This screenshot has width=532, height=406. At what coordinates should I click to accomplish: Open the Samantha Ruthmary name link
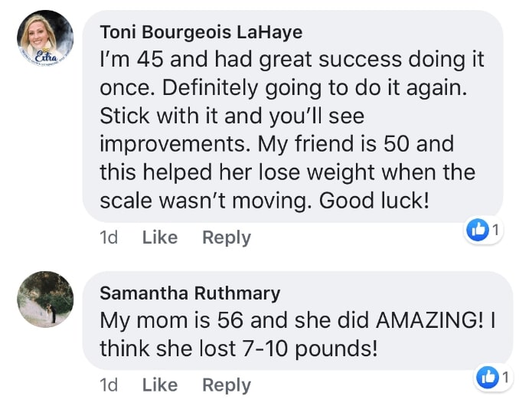coord(190,293)
